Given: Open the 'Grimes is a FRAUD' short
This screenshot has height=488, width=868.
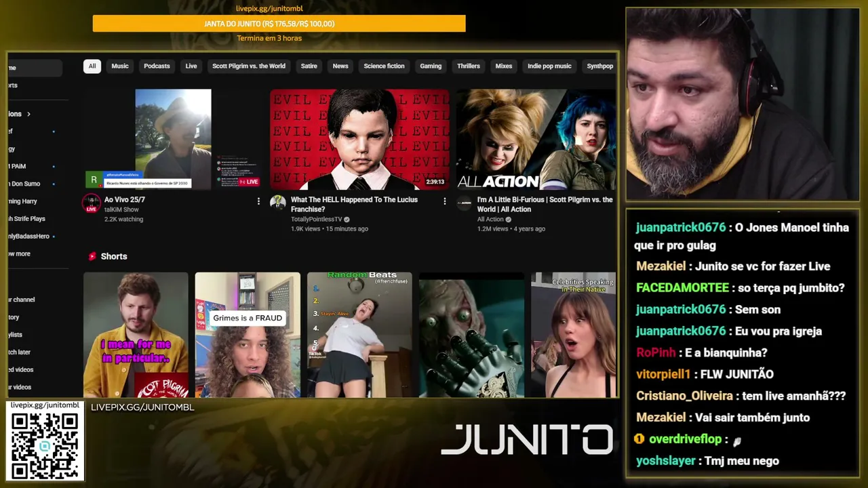Looking at the screenshot, I should click(x=248, y=335).
